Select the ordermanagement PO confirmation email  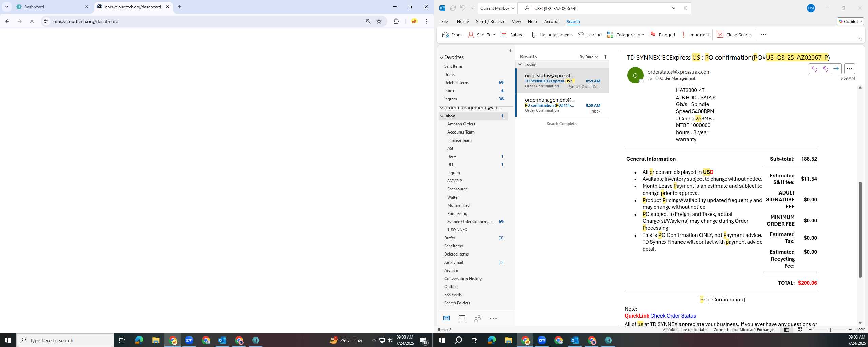click(x=562, y=105)
